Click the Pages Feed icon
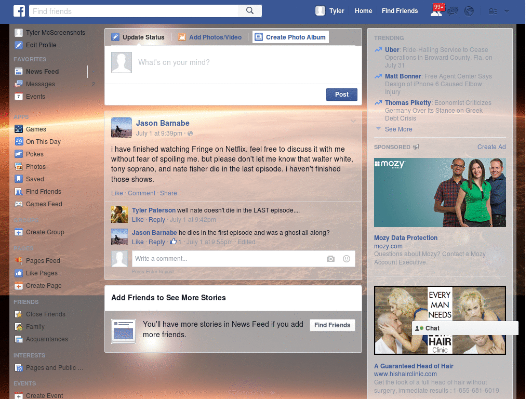This screenshot has height=399, width=532. point(19,261)
